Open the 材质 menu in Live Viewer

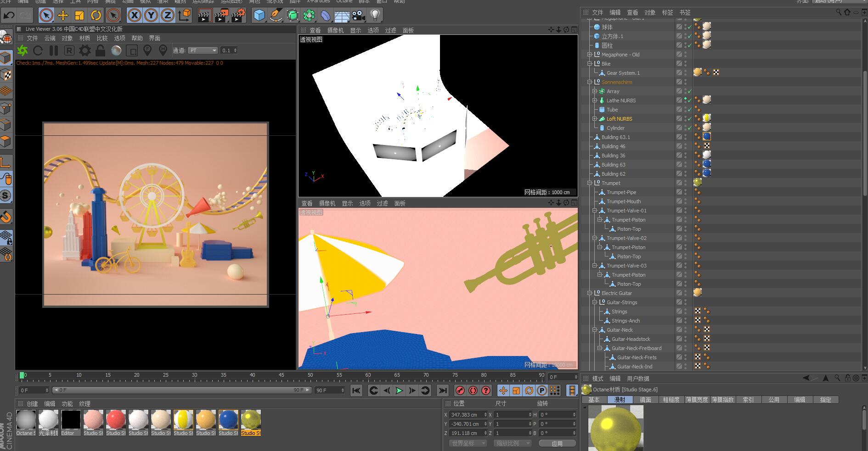(x=85, y=38)
